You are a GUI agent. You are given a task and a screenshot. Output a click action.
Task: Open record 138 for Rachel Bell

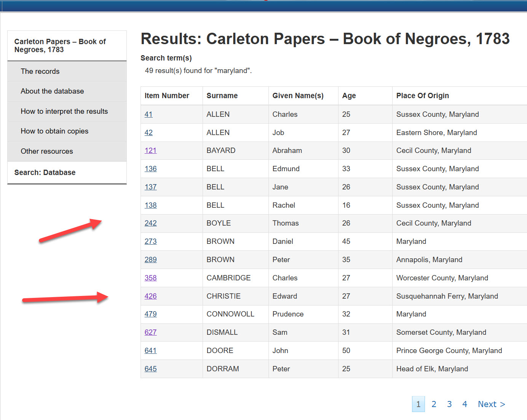tap(150, 205)
